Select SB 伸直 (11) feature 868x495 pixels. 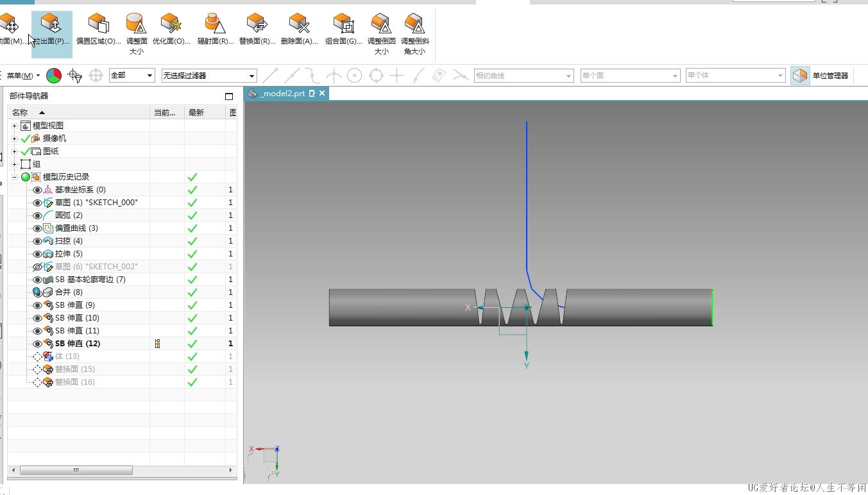(x=77, y=331)
